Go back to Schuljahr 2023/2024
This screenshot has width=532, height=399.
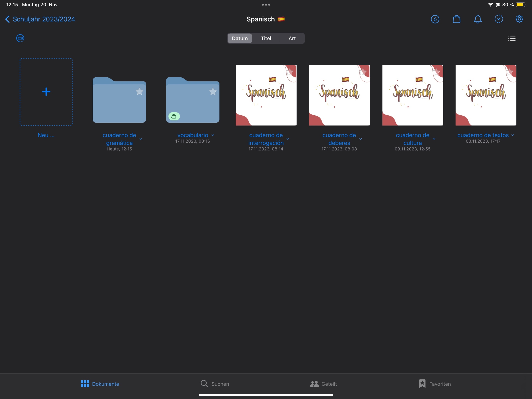pos(40,19)
